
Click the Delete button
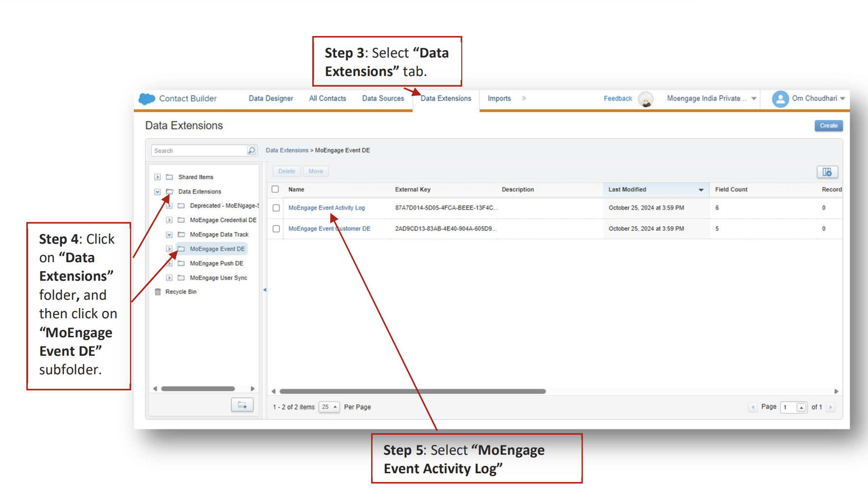287,171
